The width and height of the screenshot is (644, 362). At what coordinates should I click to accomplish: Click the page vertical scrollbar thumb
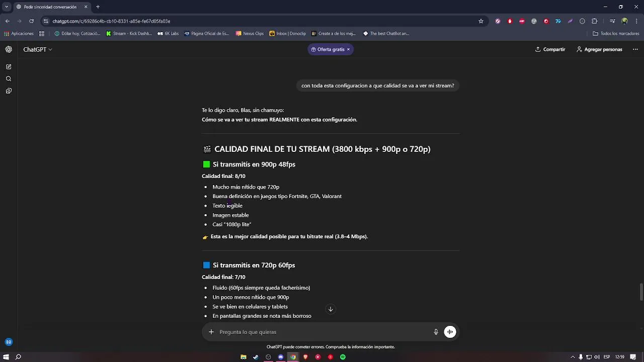pyautogui.click(x=641, y=292)
